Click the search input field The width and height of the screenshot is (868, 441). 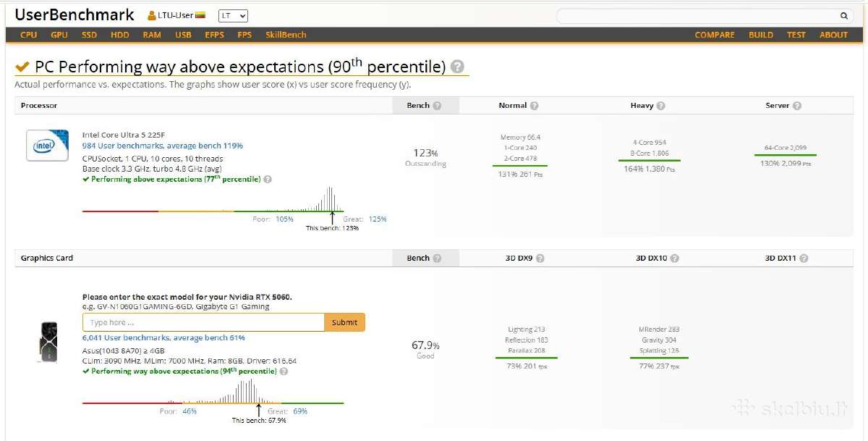click(x=697, y=15)
